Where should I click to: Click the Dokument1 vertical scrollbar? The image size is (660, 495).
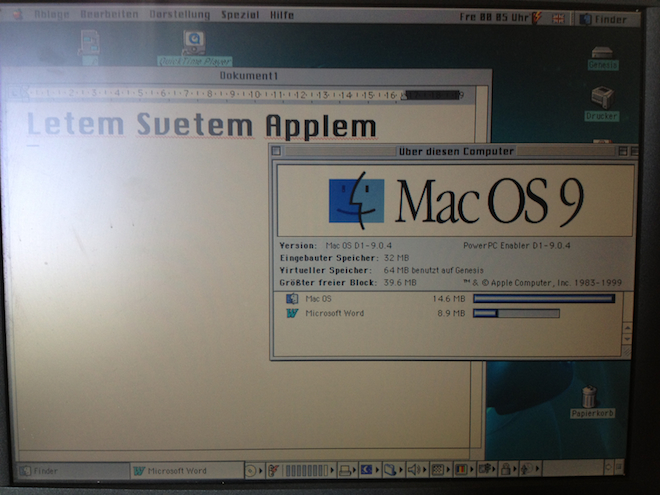480,269
